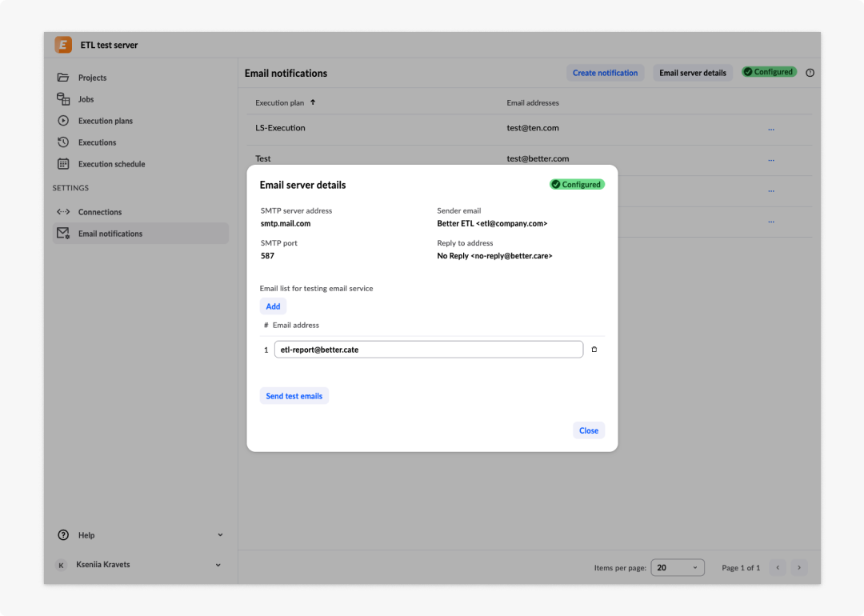Viewport: 864px width, 616px height.
Task: Click the Email notifications envelope icon
Action: pyautogui.click(x=63, y=233)
